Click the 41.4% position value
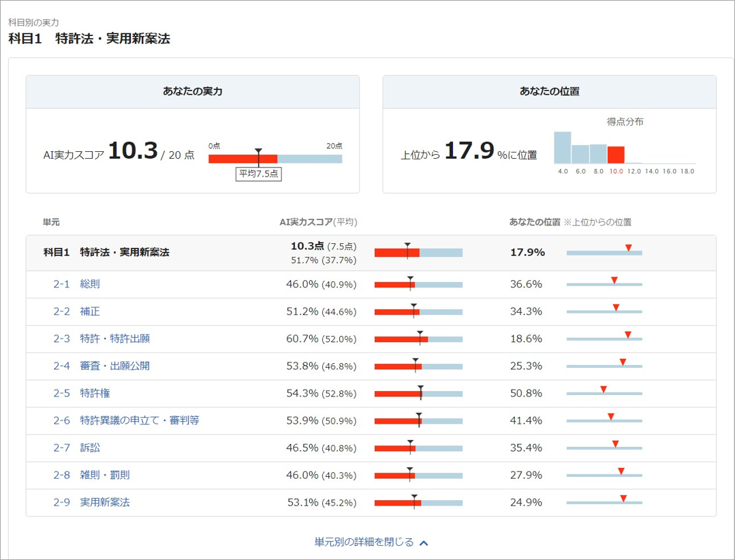735x560 pixels. pos(526,420)
